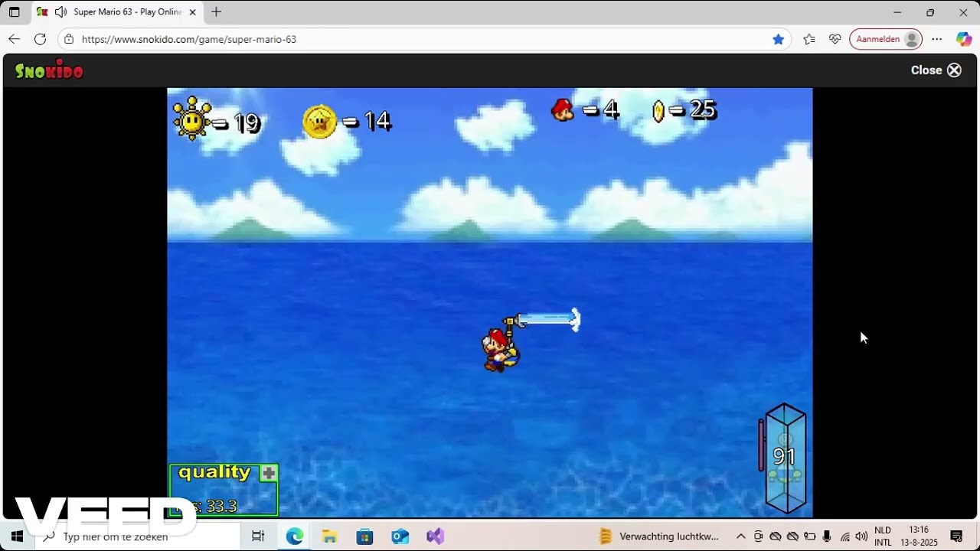980x551 pixels.
Task: Refresh the Snokido page
Action: pos(41,39)
